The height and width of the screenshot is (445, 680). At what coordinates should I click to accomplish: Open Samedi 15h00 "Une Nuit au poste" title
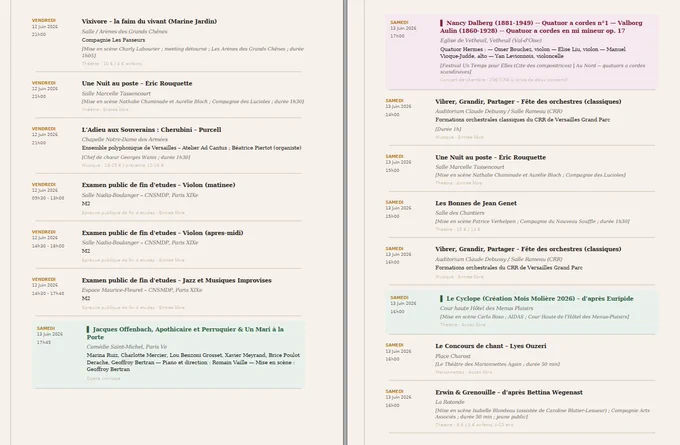[490, 157]
